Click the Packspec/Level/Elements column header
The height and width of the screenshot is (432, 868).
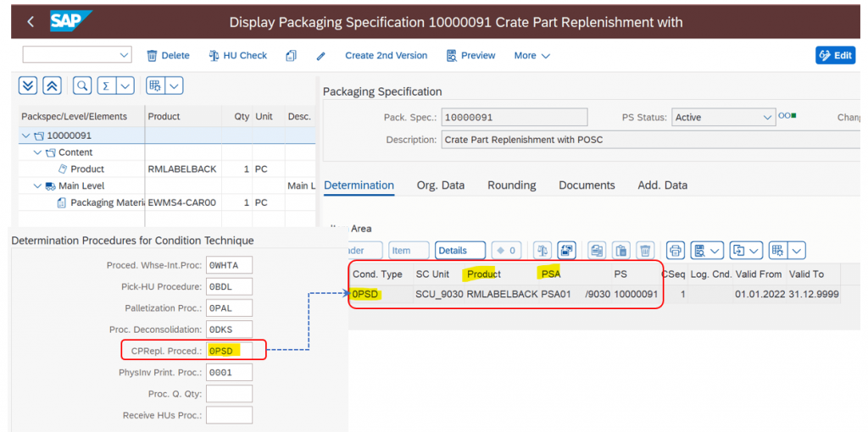click(81, 117)
